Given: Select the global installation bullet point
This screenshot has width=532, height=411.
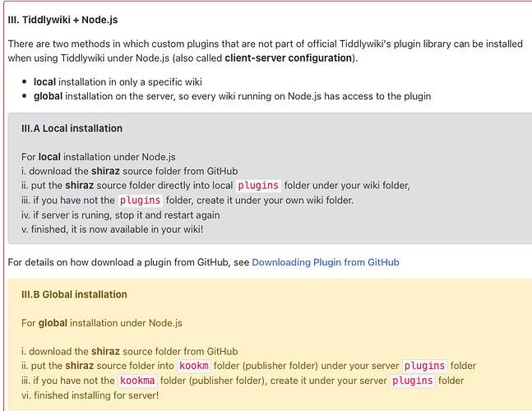Looking at the screenshot, I should tap(232, 96).
